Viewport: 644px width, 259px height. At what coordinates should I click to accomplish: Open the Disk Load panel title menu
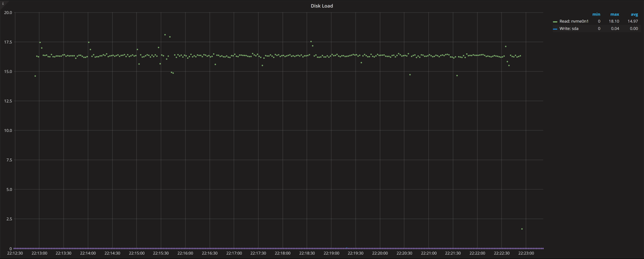pos(322,6)
